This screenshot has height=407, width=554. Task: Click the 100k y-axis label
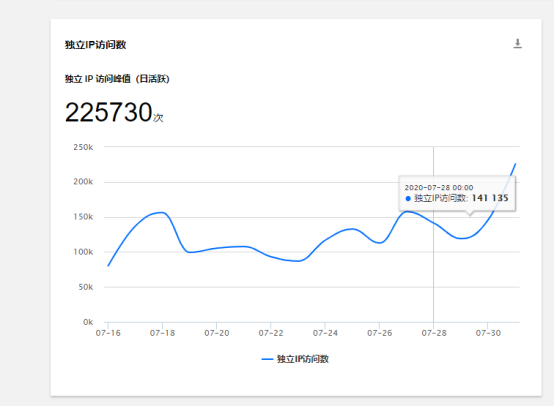tap(83, 252)
